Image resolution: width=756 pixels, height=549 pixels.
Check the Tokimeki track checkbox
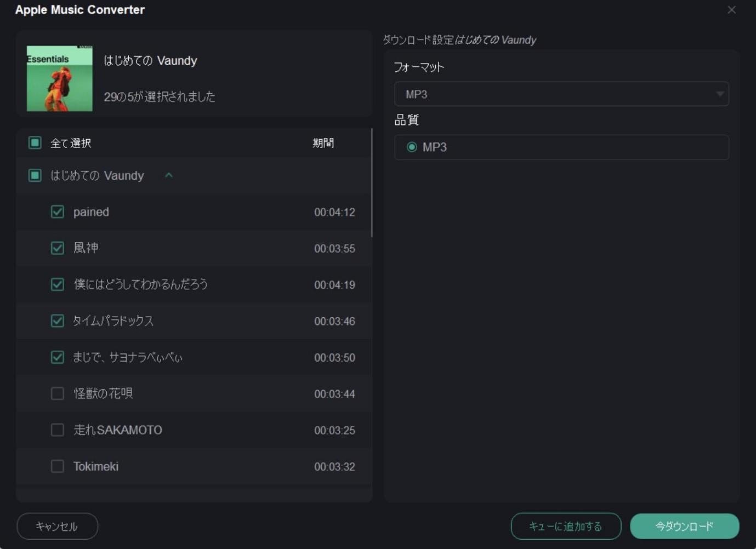click(x=58, y=466)
